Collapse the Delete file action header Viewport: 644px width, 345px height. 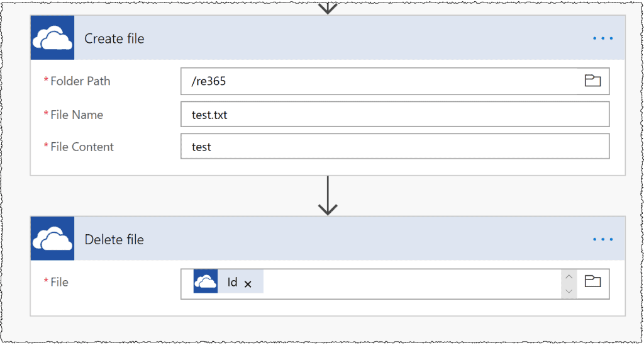click(x=328, y=239)
